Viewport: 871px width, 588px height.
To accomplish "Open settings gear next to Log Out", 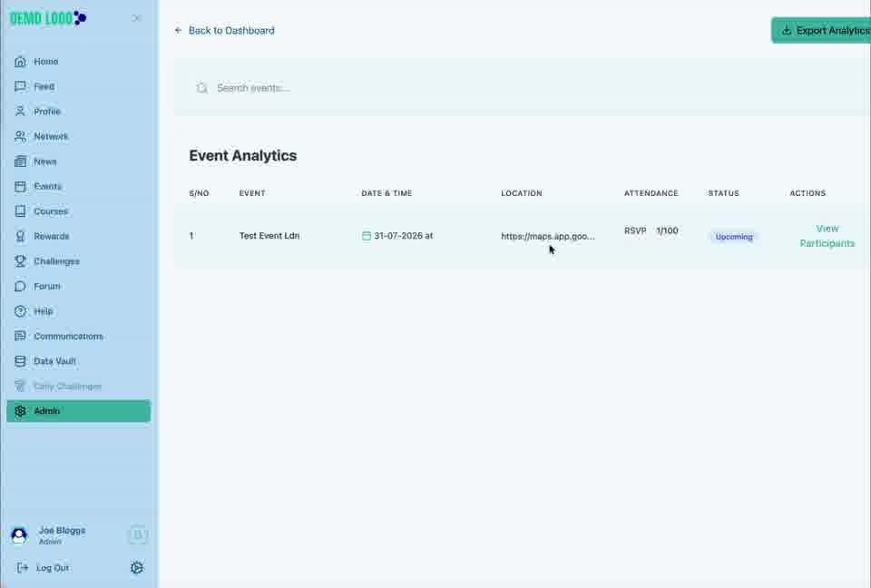I will pos(137,567).
